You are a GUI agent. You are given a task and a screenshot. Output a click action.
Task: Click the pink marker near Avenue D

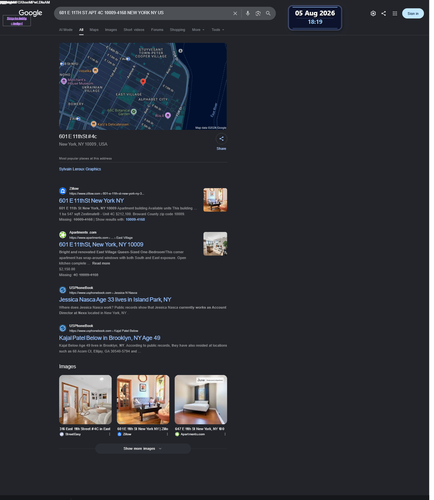coord(168,115)
